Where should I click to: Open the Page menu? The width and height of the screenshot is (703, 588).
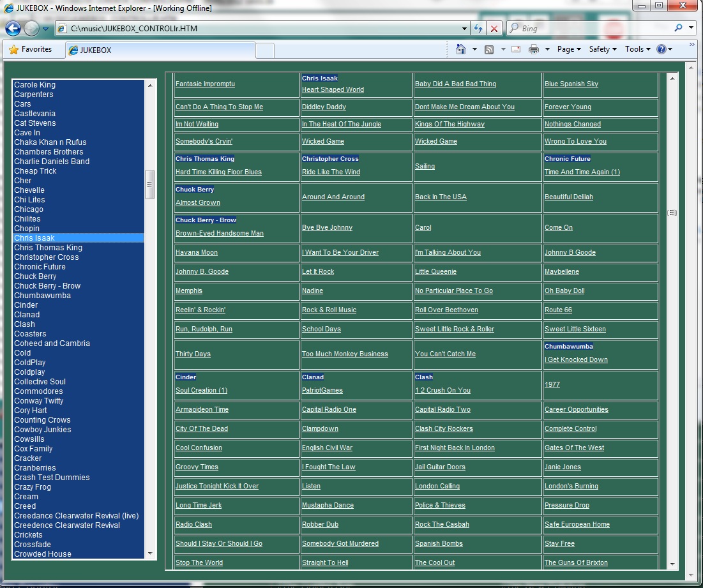pyautogui.click(x=569, y=49)
